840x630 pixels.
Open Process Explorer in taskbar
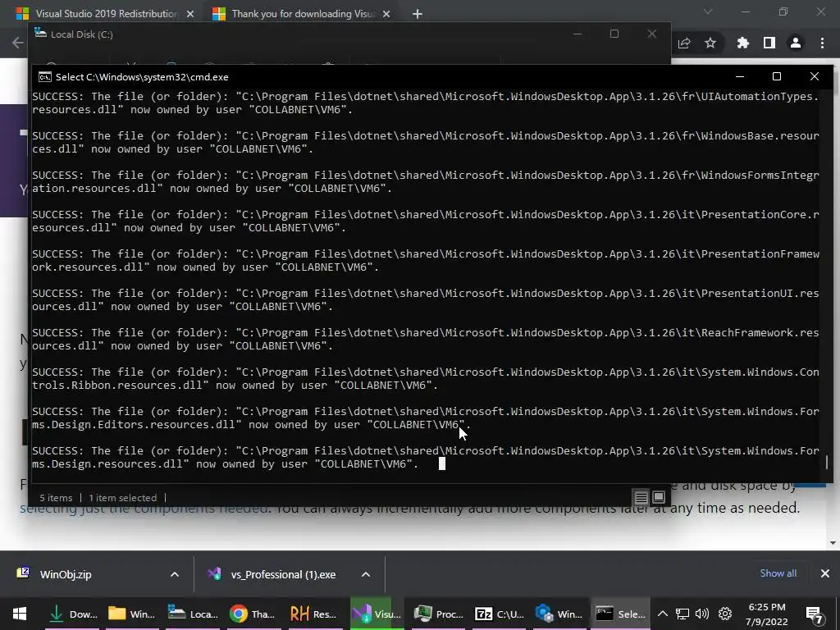point(439,614)
